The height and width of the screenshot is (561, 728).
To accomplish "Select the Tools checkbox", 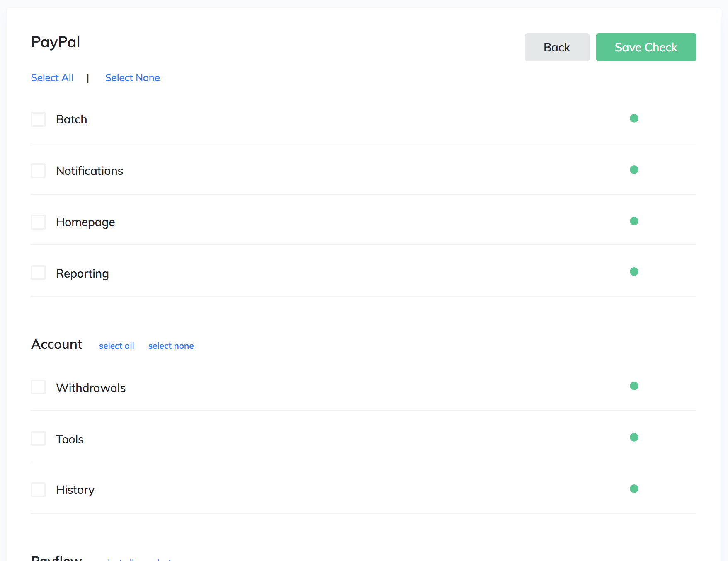I will click(38, 438).
